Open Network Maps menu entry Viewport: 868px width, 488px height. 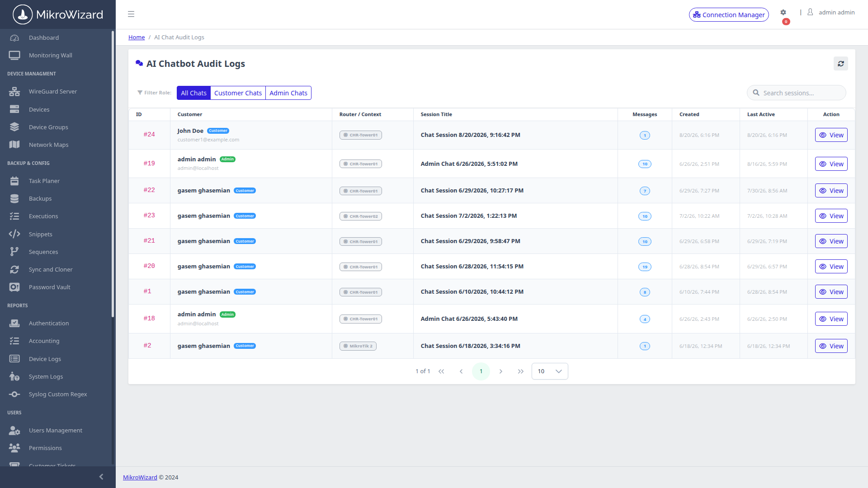pyautogui.click(x=56, y=145)
